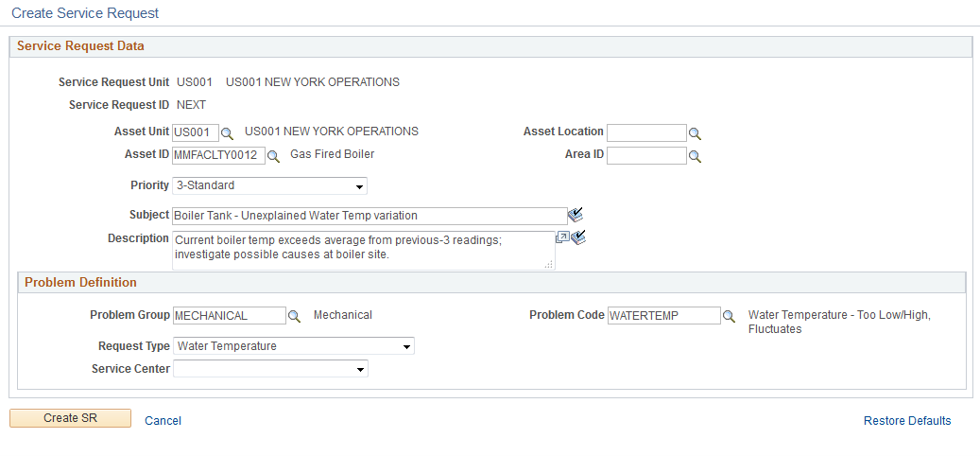The height and width of the screenshot is (456, 980).
Task: Click the Cancel link
Action: pos(163,421)
